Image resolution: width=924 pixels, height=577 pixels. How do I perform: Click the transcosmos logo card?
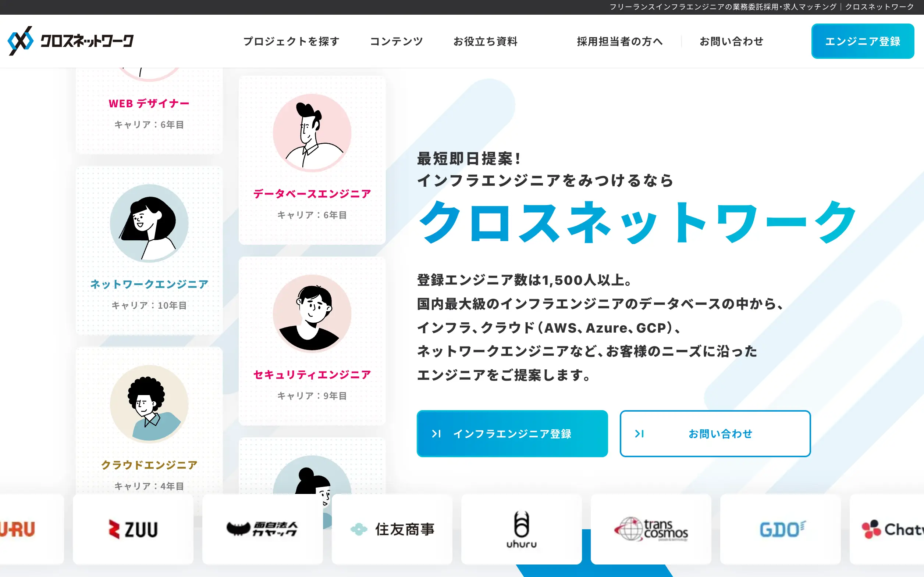point(651,529)
